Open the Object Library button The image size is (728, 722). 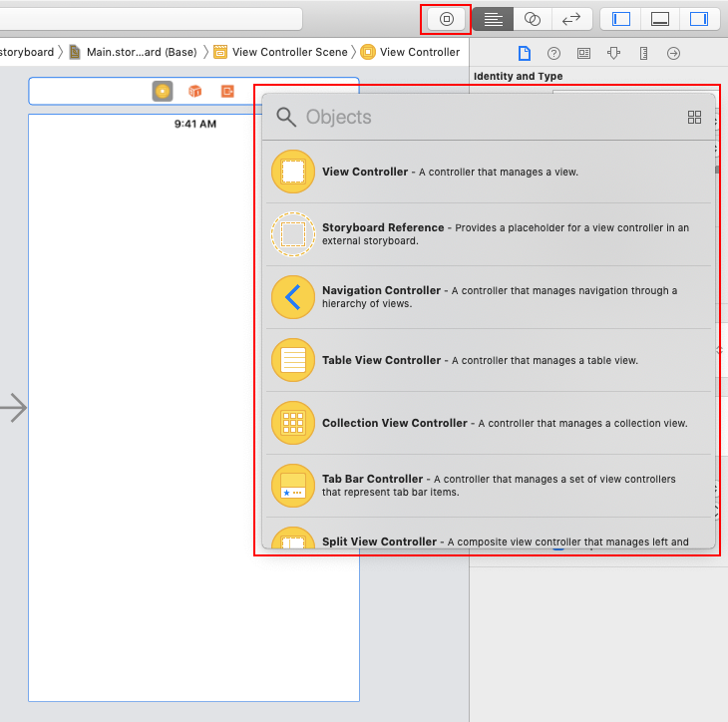(447, 19)
